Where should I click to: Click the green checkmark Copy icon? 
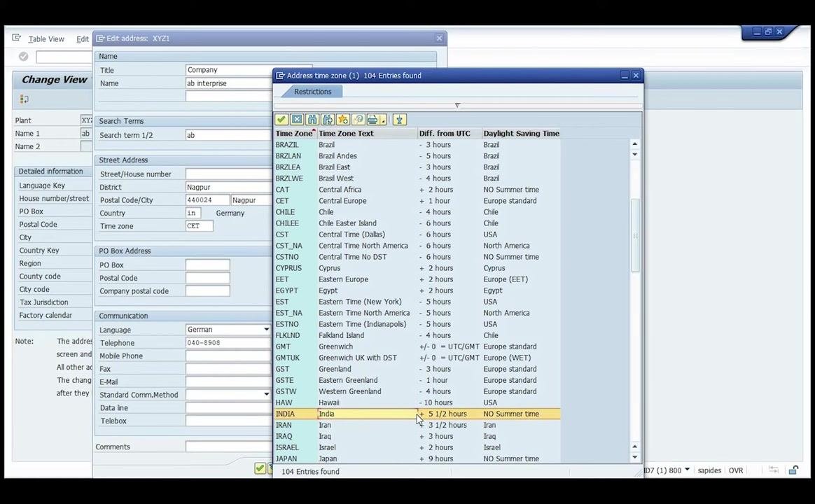coord(281,120)
